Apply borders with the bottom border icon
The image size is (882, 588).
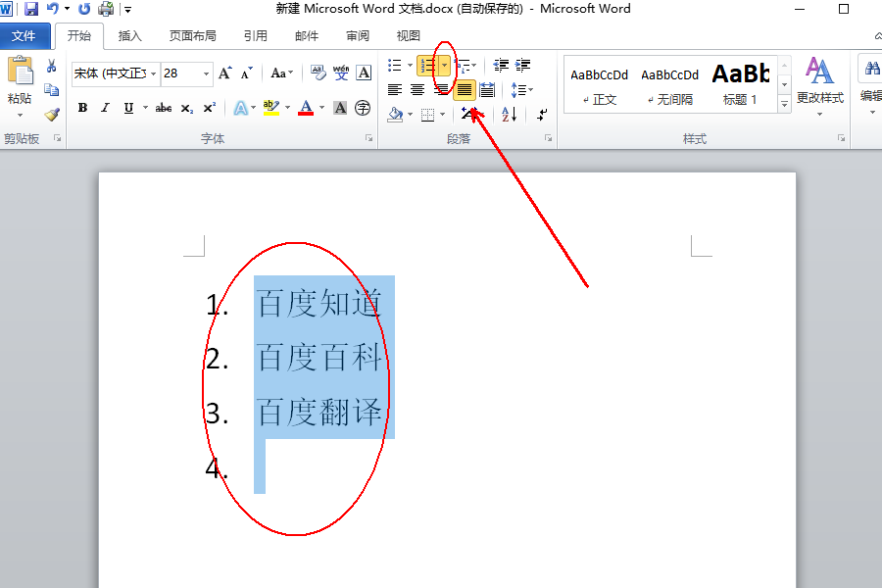click(428, 115)
